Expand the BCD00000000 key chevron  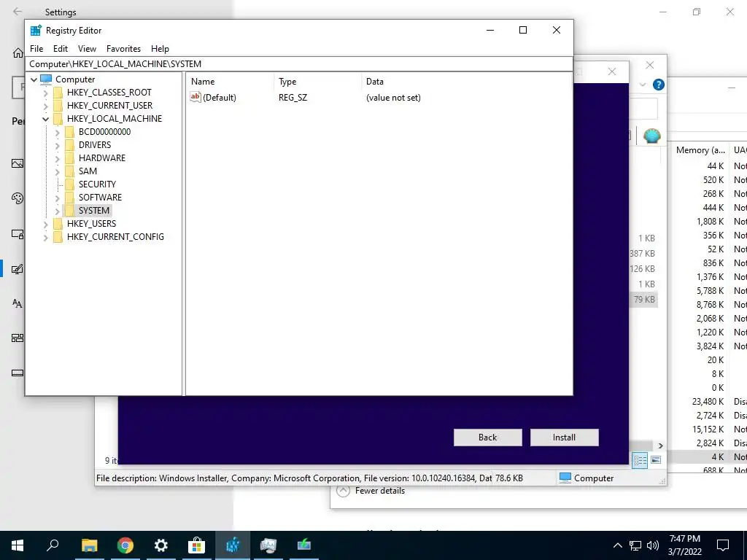(57, 132)
